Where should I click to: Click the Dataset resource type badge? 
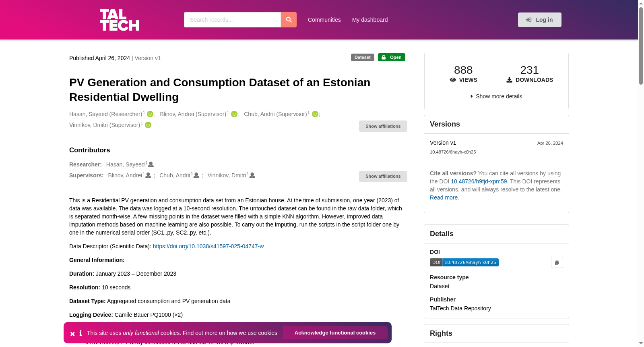point(363,57)
